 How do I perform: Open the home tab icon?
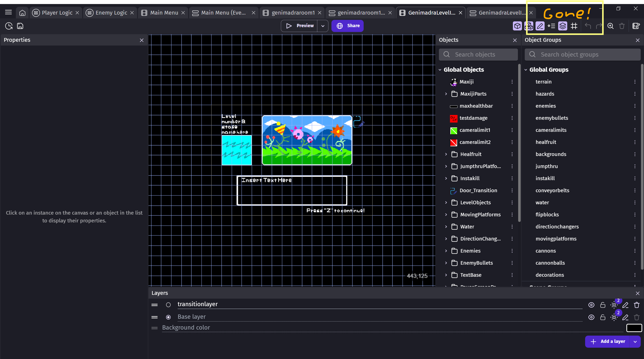(x=22, y=13)
